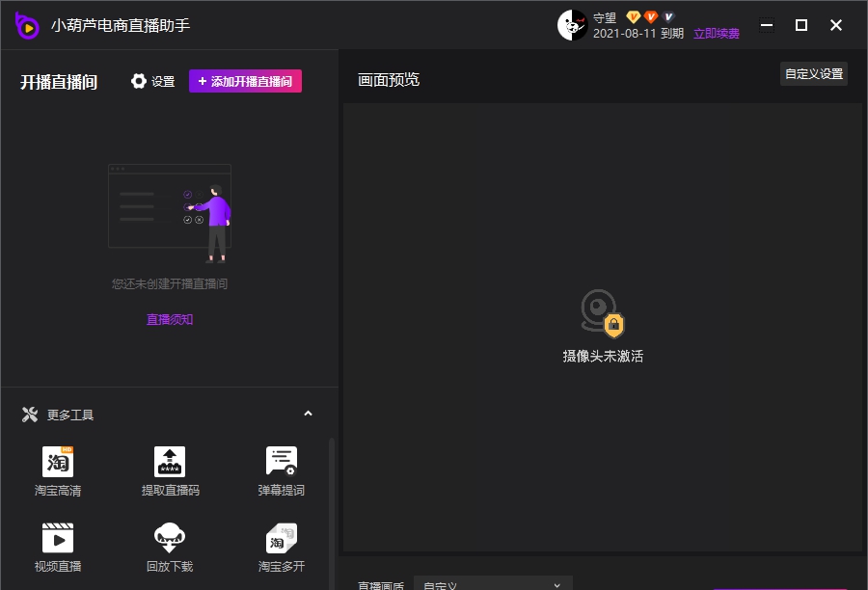Open the 弹幕提词 tool
Viewport: 868px width, 590px height.
[x=281, y=469]
